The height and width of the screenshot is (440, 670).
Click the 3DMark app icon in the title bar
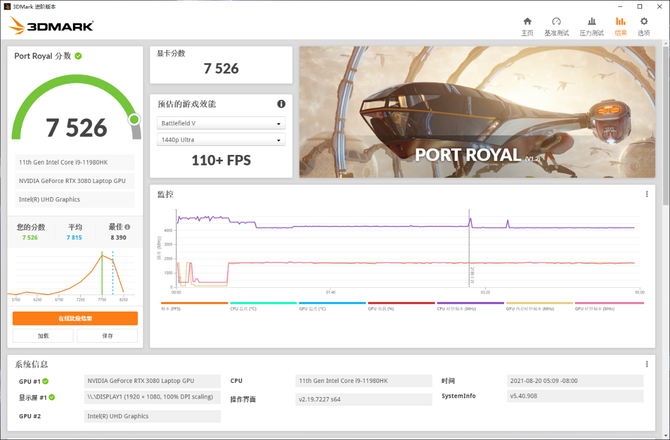coord(7,6)
